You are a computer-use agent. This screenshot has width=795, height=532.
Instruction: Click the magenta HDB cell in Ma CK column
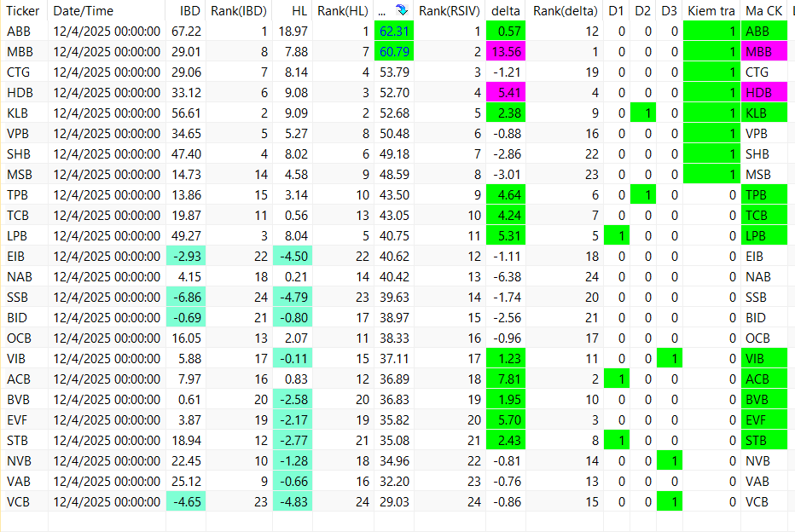pos(764,93)
